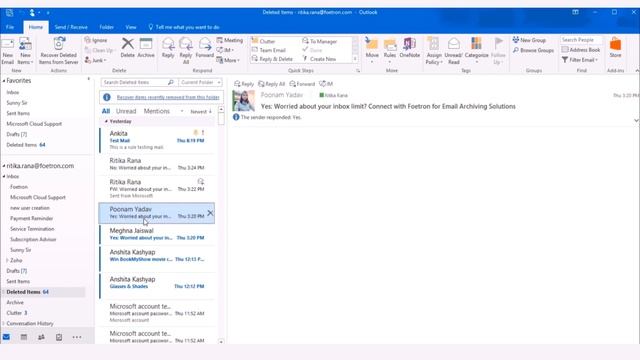
Task: Open the Current Folder search scope dropdown
Action: click(x=200, y=82)
